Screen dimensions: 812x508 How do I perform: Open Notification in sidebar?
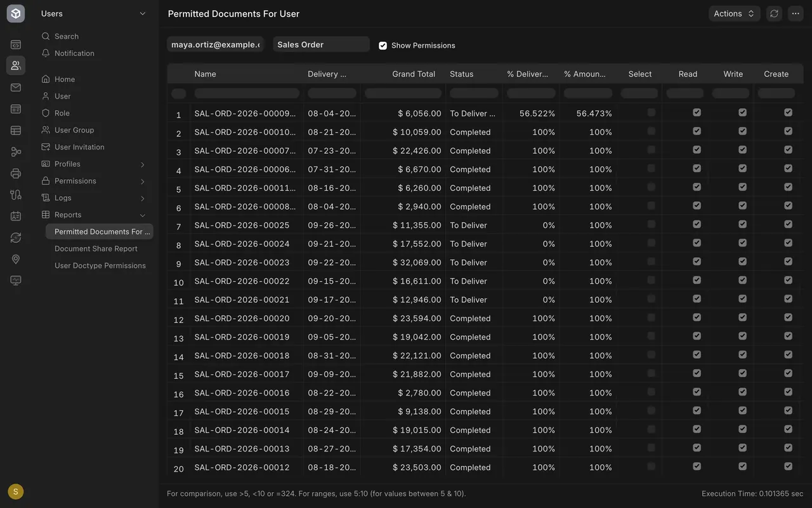pyautogui.click(x=95, y=53)
